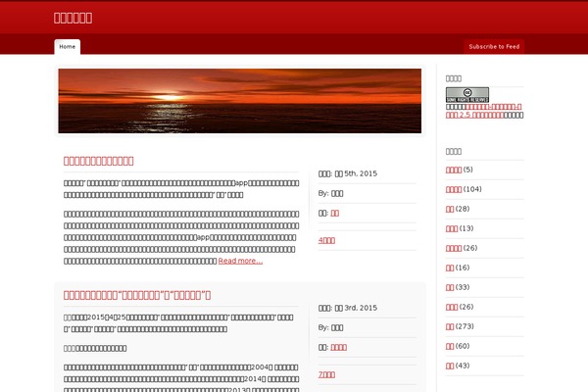
Task: Click the By: author line of first post
Action: tap(331, 194)
